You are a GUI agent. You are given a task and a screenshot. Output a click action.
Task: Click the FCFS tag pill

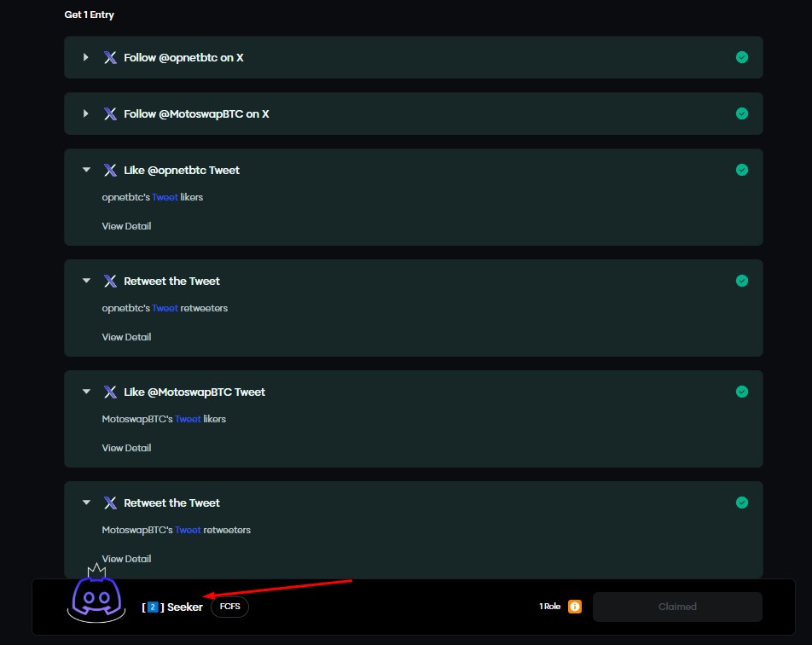click(230, 607)
